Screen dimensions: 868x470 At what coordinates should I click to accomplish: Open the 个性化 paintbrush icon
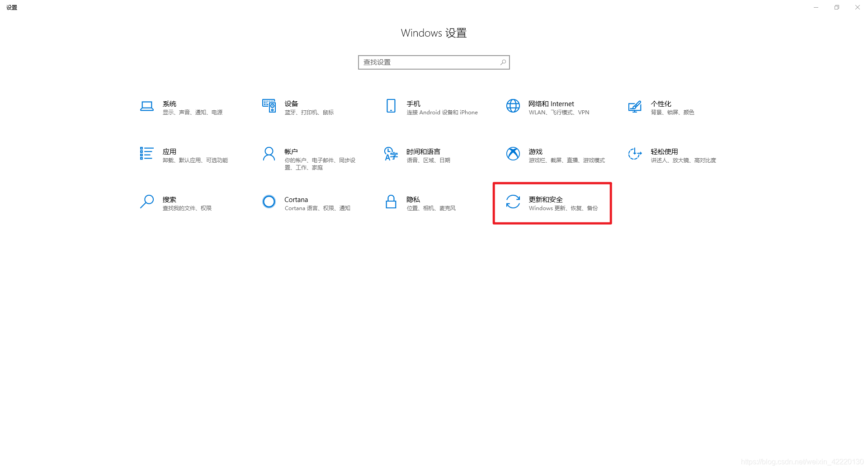635,107
